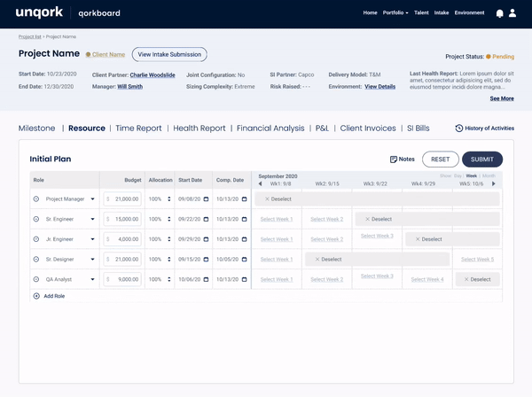Go to previous weeks with left arrow
Screen dimensions: 532x397
point(260,183)
